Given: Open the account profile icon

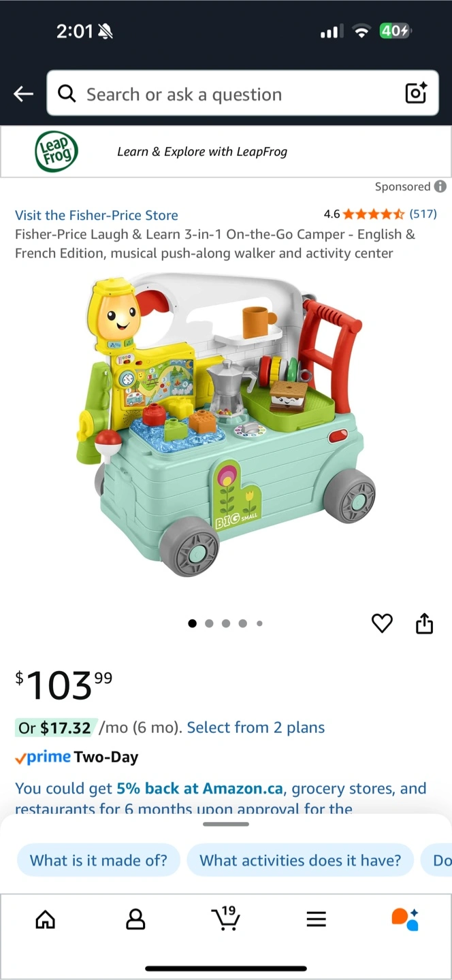Looking at the screenshot, I should pos(136,919).
